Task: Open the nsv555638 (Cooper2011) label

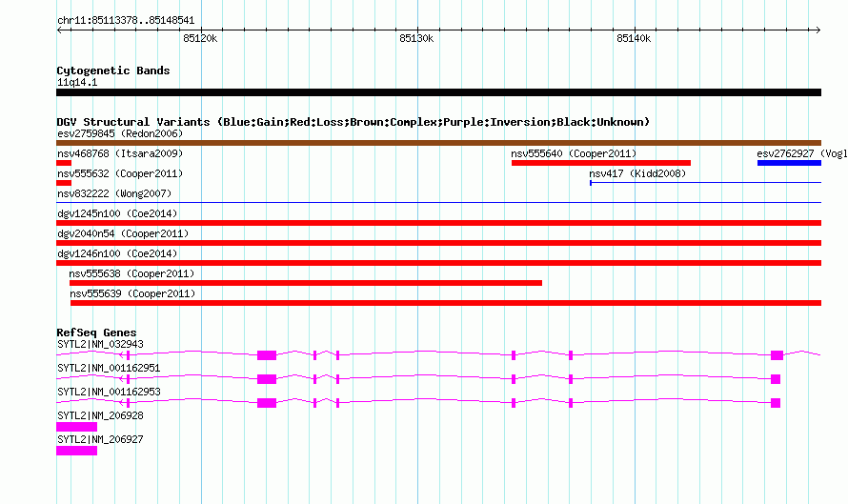Action: pos(131,273)
